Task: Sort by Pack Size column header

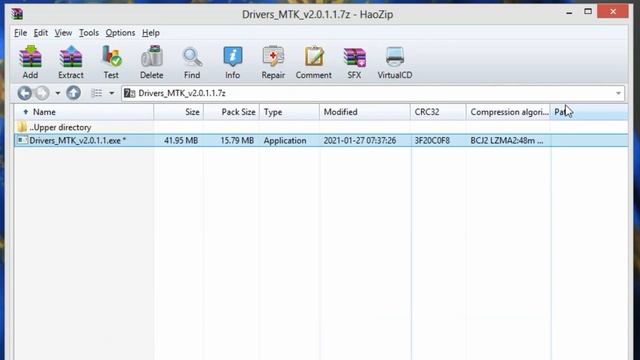Action: (231, 112)
